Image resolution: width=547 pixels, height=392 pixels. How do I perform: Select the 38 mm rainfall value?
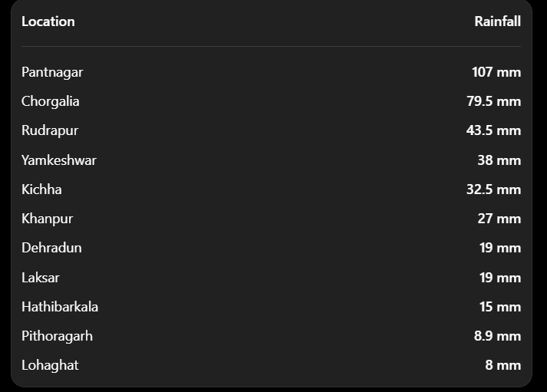click(499, 160)
